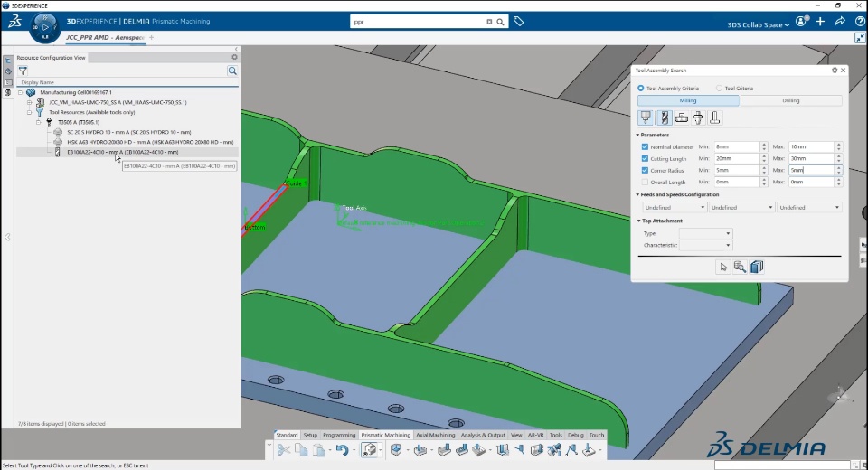Collapse the Parameters section
The height and width of the screenshot is (470, 868).
click(x=637, y=135)
